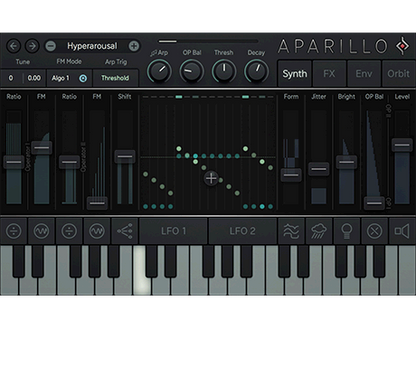Open the Hyperarousal preset name field

(x=92, y=46)
